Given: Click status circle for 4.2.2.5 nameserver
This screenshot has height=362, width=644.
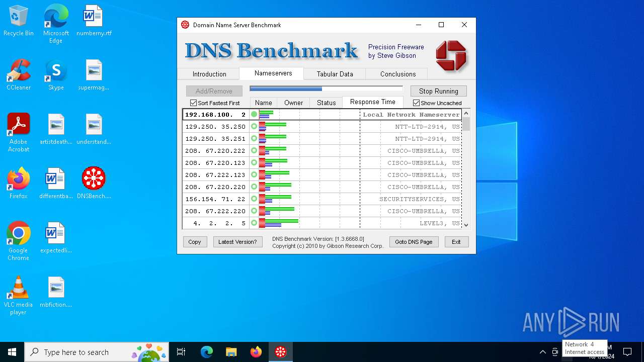Looking at the screenshot, I should [x=254, y=223].
